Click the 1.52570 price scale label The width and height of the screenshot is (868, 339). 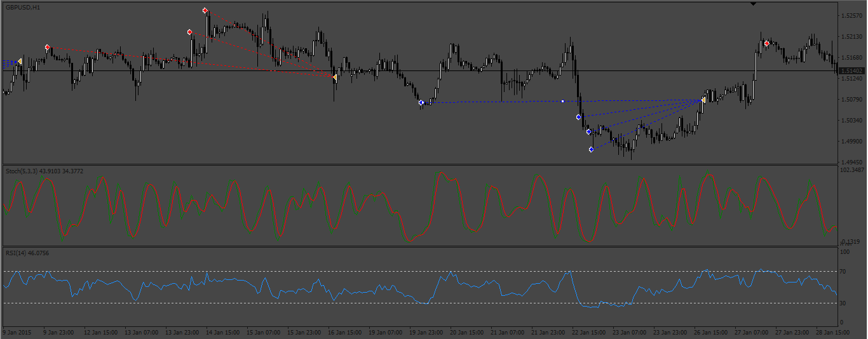tap(851, 15)
